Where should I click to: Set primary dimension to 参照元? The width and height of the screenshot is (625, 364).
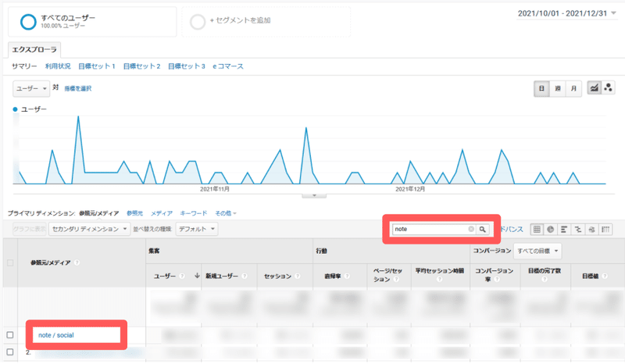point(134,213)
